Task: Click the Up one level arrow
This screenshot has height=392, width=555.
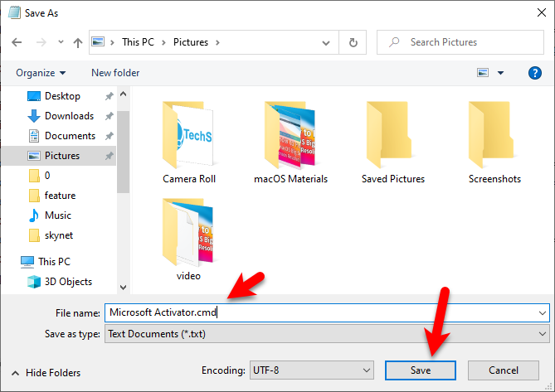Action: click(x=77, y=42)
